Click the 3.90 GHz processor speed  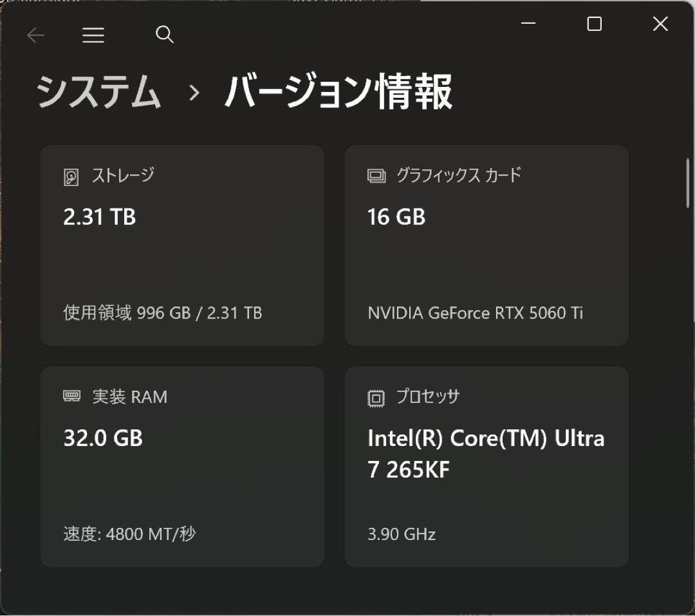[x=402, y=534]
